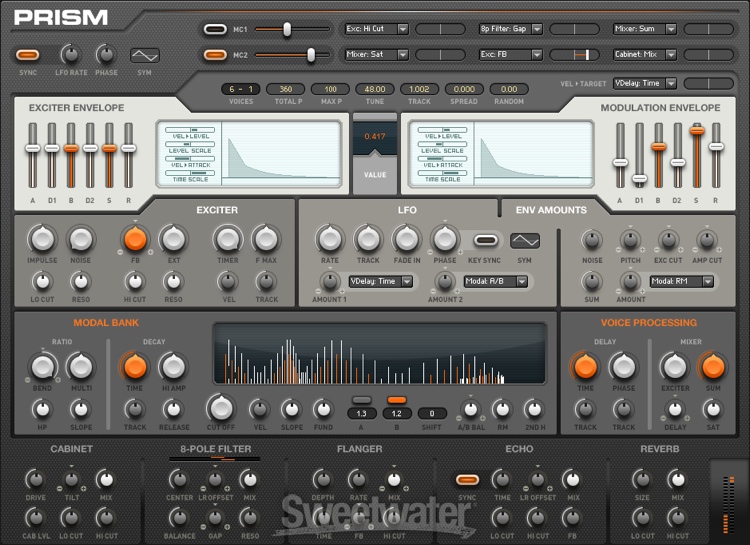
Task: Switch to the ENV AMOUNTS tab
Action: pos(551,210)
